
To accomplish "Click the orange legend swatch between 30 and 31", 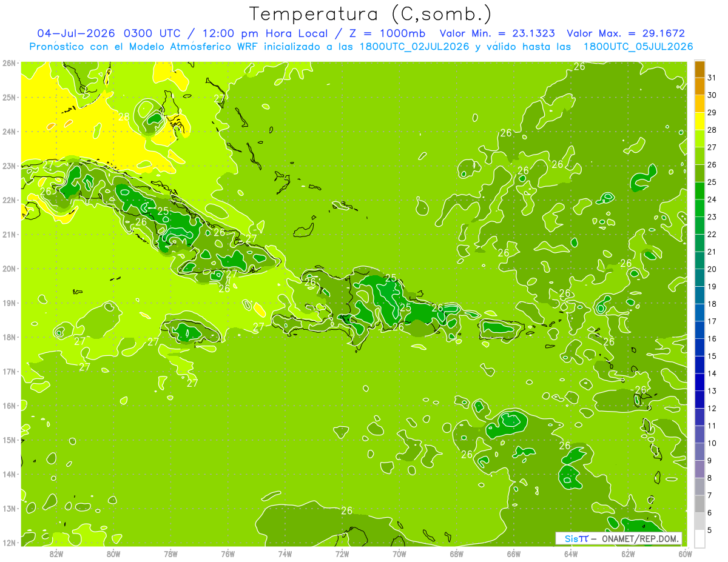I will 699,87.
